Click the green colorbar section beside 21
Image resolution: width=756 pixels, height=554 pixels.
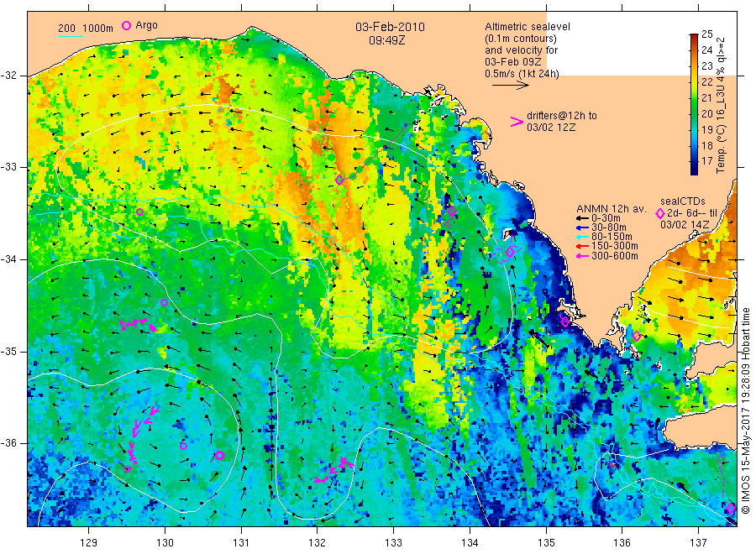coord(694,98)
